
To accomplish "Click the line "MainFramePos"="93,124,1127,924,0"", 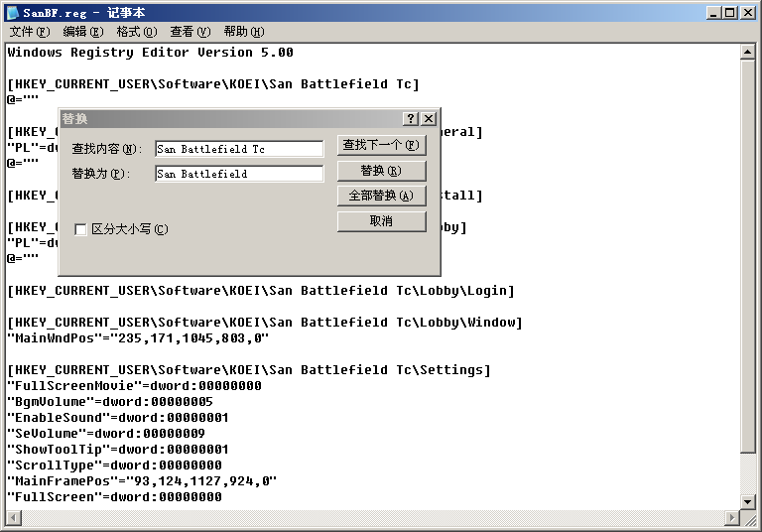I will click(x=142, y=481).
